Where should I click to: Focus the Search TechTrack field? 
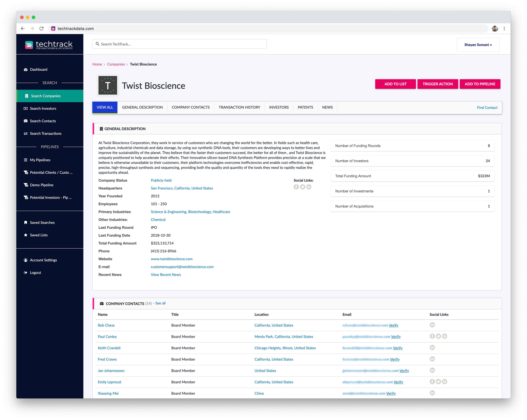[x=179, y=44]
